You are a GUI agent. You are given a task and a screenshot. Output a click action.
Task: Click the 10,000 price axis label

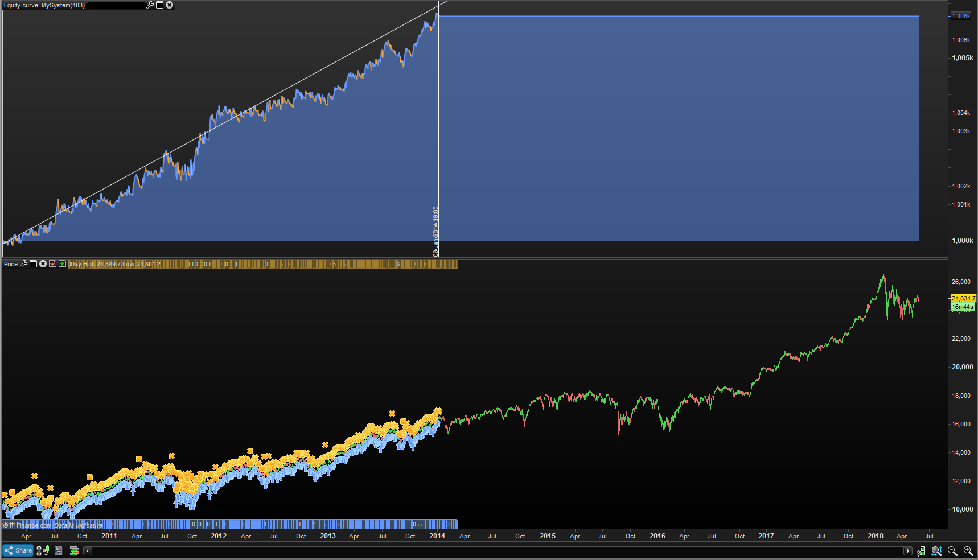tap(963, 509)
